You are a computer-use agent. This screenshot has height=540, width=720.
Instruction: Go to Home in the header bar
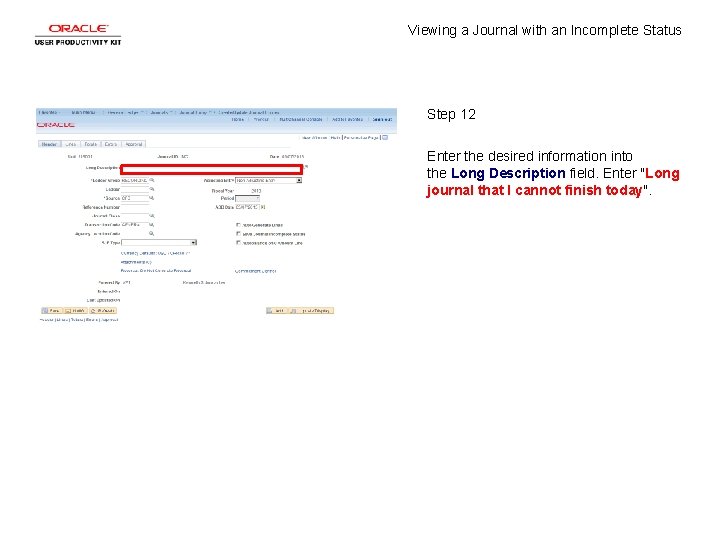click(237, 119)
